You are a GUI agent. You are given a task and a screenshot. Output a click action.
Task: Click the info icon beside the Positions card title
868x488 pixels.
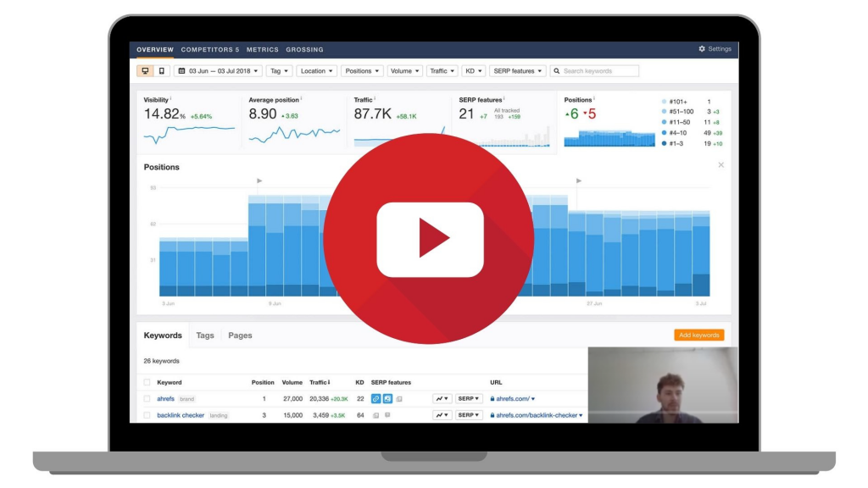(594, 98)
